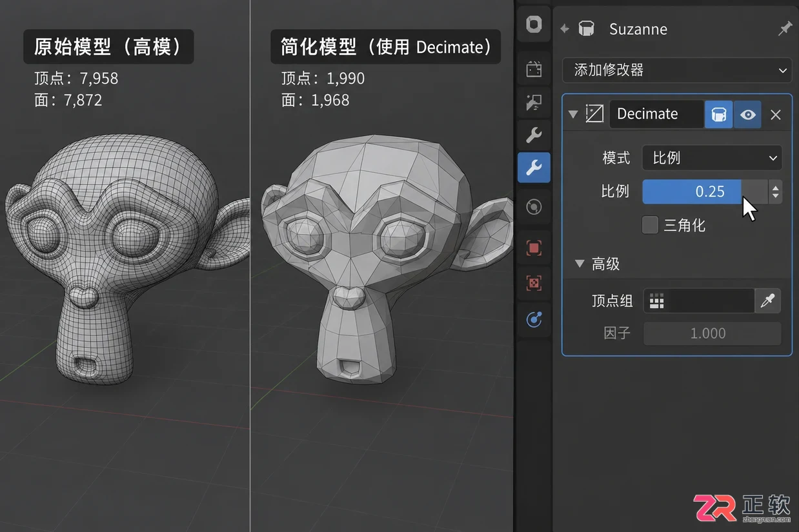Open the gray wrench Tool properties tab
Image resolution: width=799 pixels, height=532 pixels.
pyautogui.click(x=534, y=135)
